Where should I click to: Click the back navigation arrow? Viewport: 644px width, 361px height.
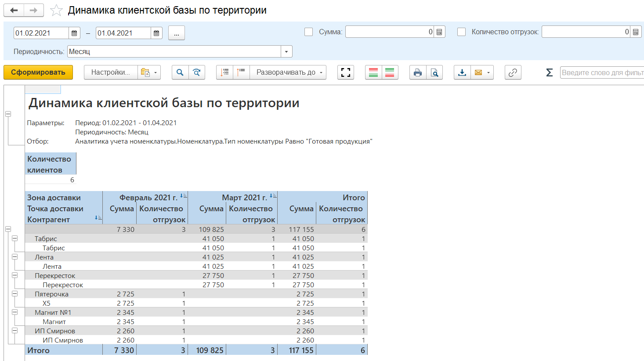tap(14, 11)
